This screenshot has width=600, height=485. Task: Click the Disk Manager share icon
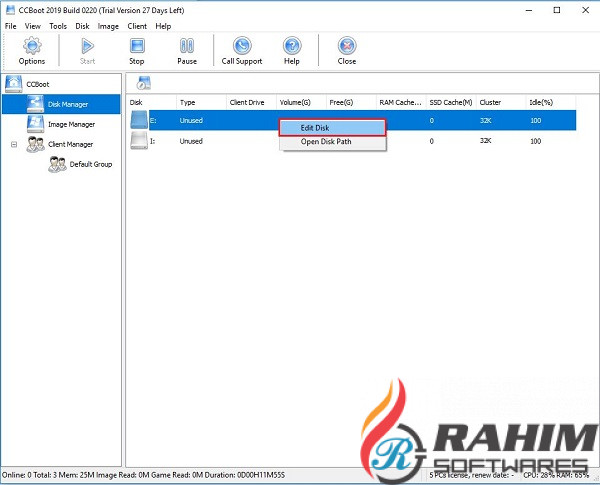[35, 104]
